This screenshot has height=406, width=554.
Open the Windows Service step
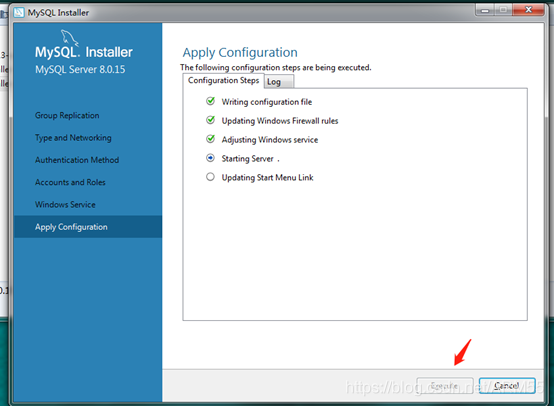(x=65, y=205)
